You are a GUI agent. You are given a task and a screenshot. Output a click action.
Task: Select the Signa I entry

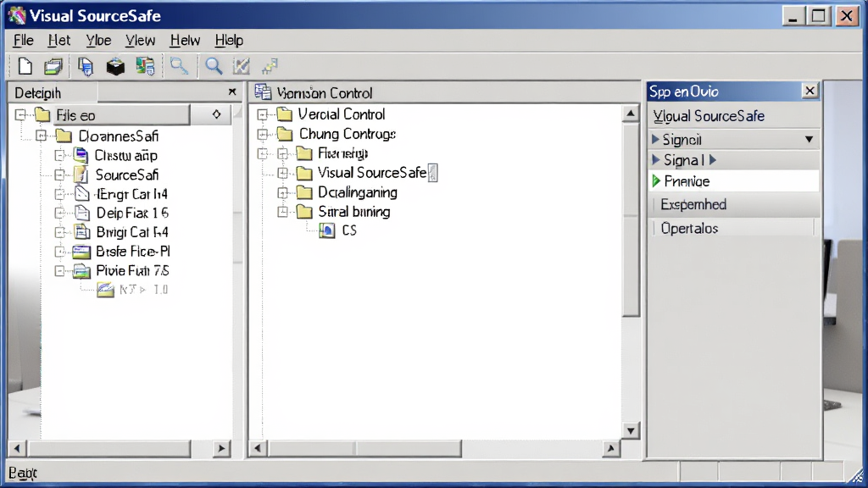733,160
